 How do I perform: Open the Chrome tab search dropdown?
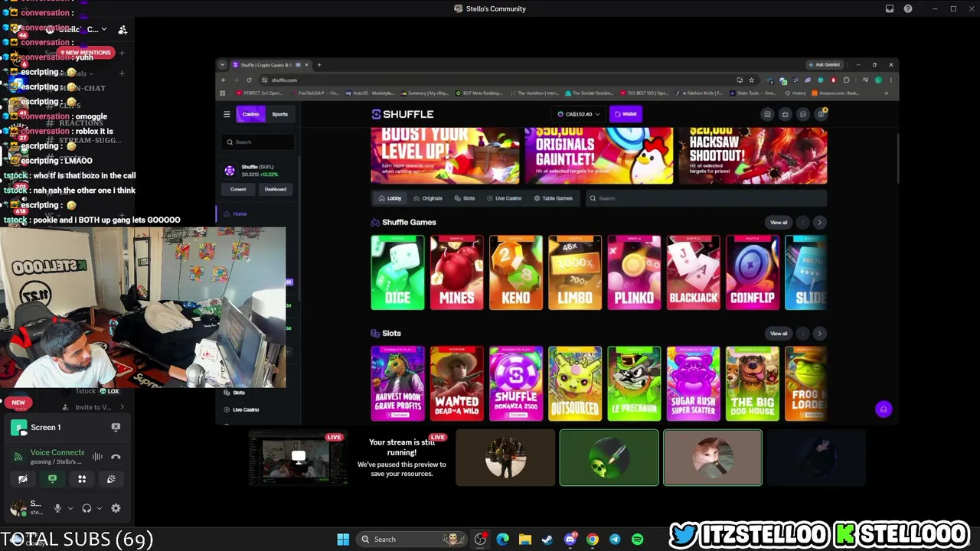(x=222, y=65)
